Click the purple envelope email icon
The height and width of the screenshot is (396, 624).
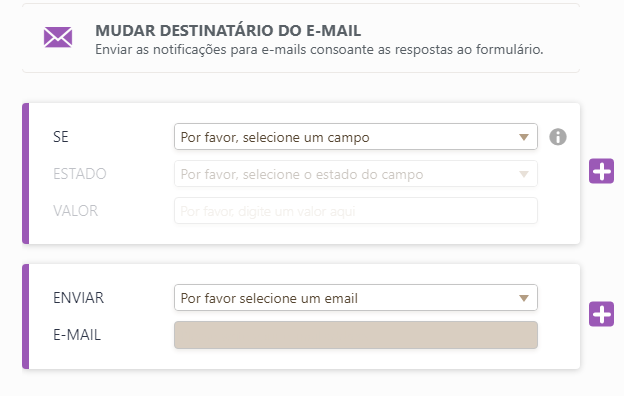coord(58,37)
